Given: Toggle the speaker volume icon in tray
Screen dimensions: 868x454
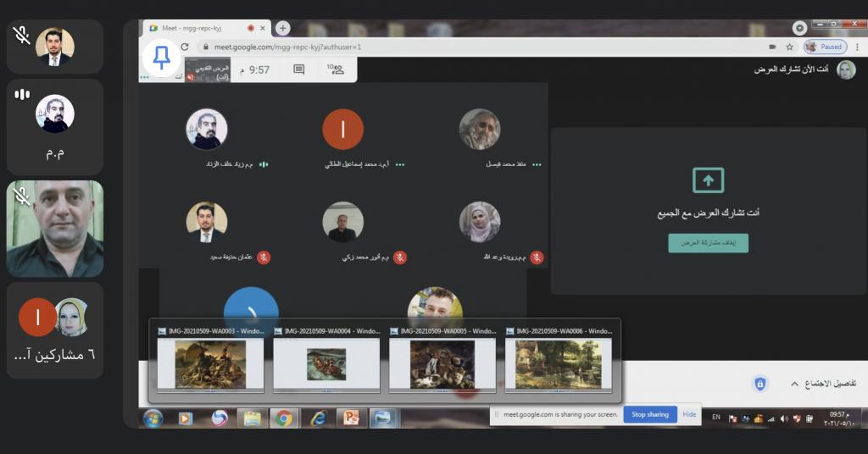Looking at the screenshot, I should pos(784,418).
